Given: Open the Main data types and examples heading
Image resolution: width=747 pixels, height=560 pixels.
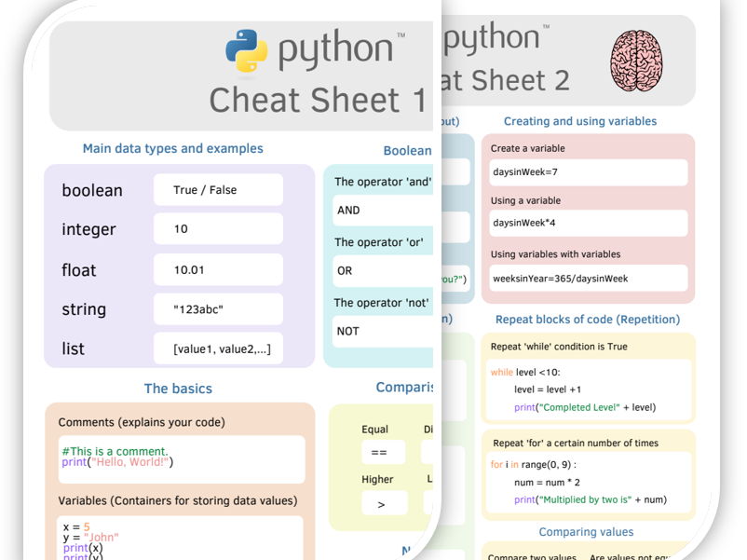Looking at the screenshot, I should (171, 149).
